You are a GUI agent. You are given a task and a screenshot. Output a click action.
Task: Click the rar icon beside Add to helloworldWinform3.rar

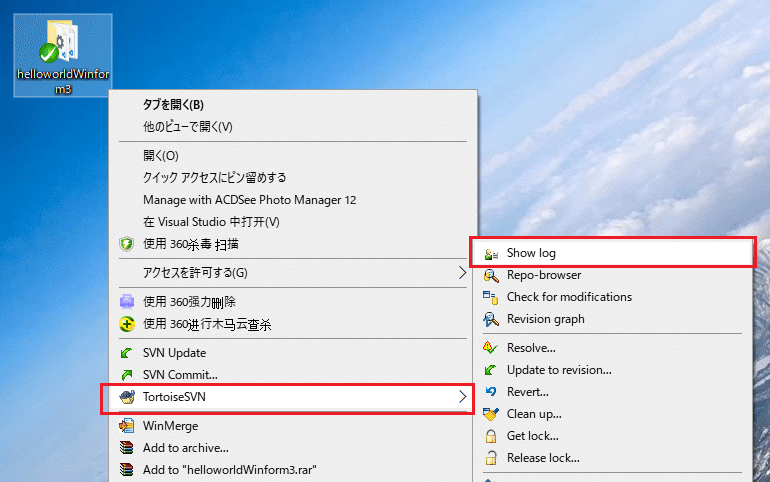[127, 470]
